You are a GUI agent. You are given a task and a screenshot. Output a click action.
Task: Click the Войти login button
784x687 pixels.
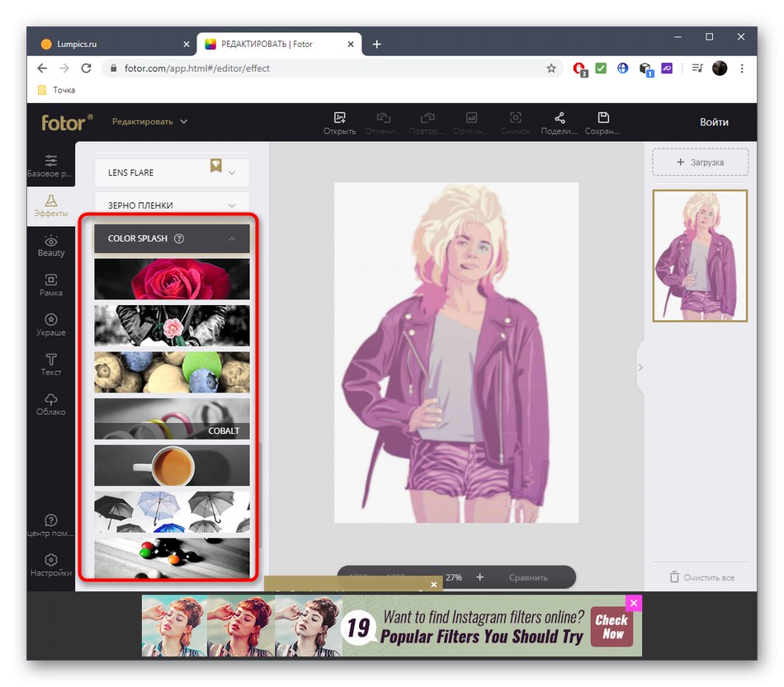(x=714, y=122)
